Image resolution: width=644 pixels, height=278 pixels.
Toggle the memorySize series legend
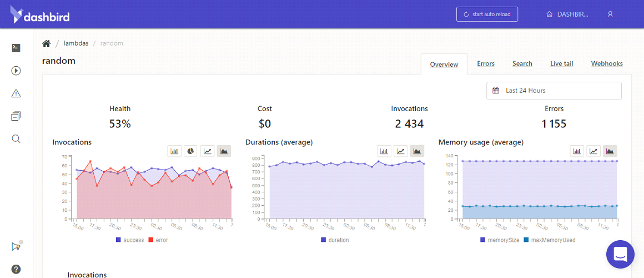pos(500,240)
